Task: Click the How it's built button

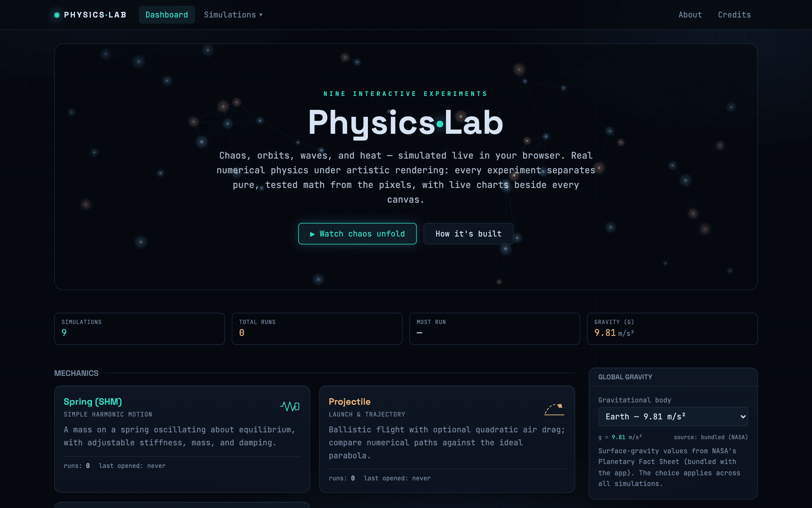Action: pos(468,233)
